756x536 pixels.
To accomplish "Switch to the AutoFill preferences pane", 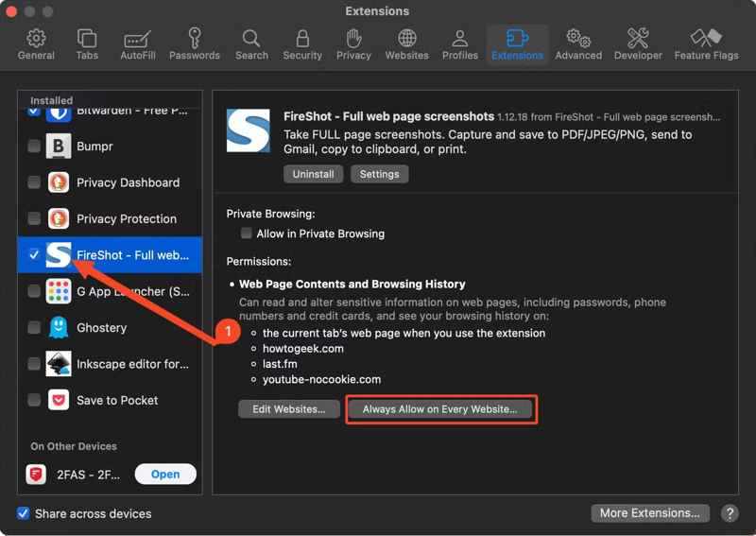I will point(138,43).
